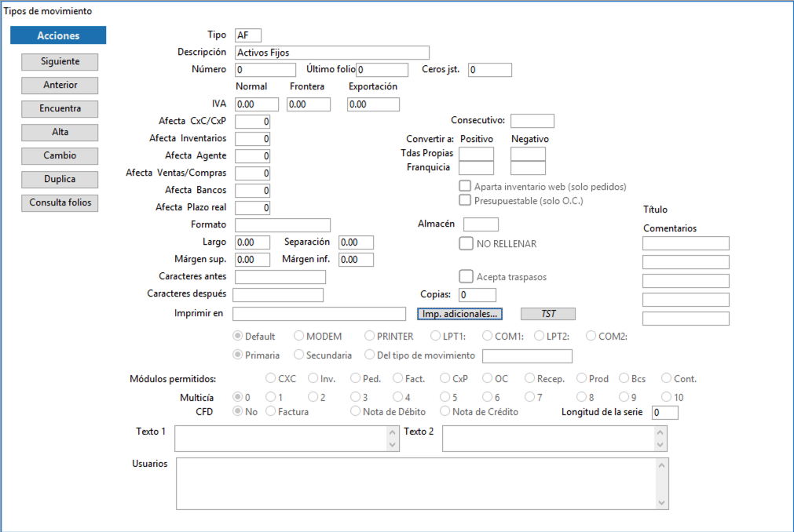
Task: Focus the Copias field
Action: click(x=477, y=295)
